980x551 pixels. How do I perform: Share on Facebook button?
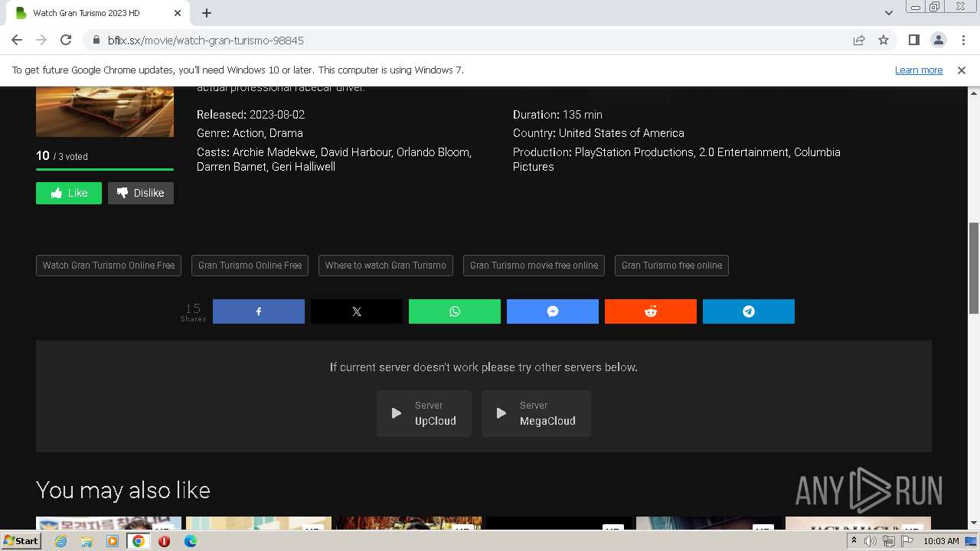tap(259, 311)
